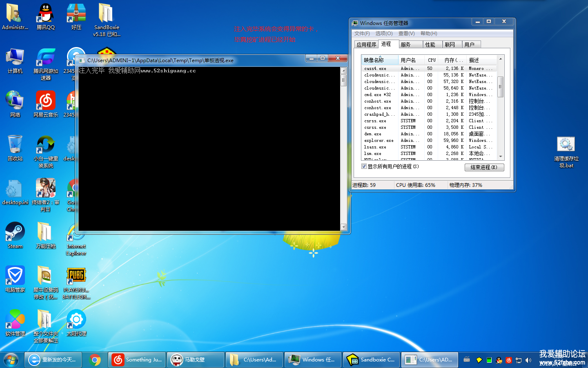Sort processes by 映像名称 column header

(380, 60)
